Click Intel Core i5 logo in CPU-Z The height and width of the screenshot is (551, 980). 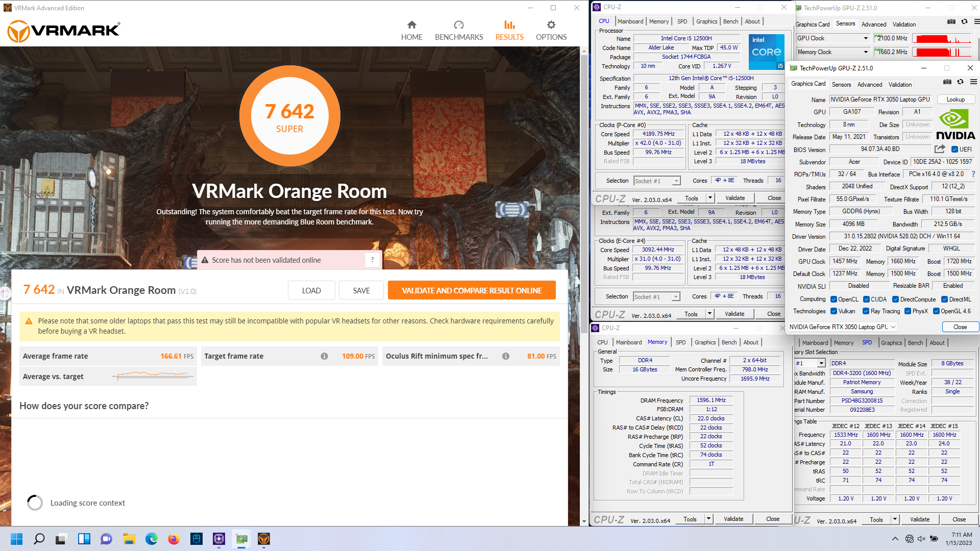tap(766, 52)
